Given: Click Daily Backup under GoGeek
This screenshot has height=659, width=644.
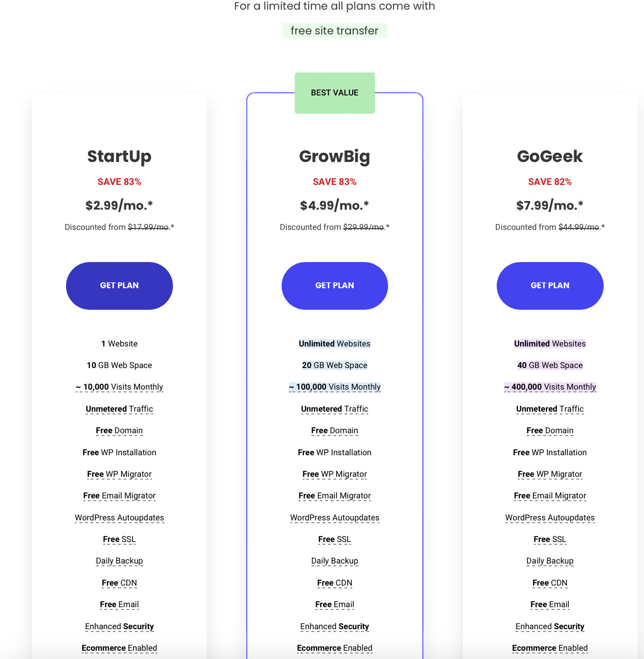Looking at the screenshot, I should tap(550, 561).
